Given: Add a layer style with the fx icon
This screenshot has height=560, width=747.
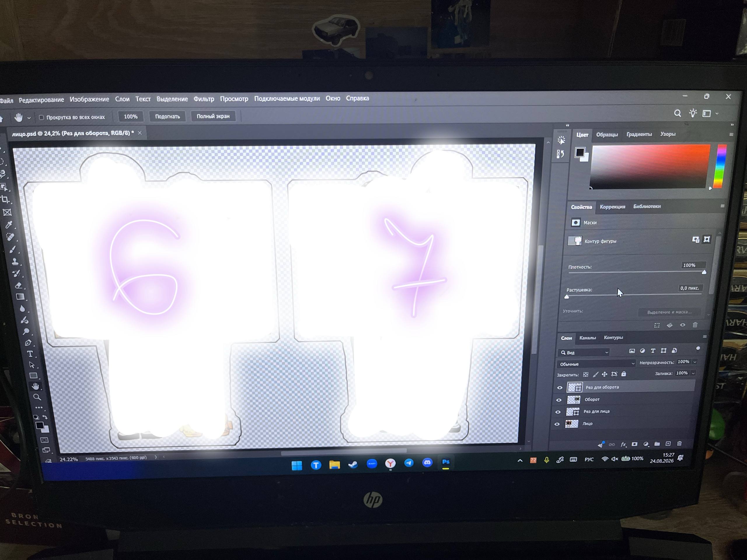Looking at the screenshot, I should [623, 444].
